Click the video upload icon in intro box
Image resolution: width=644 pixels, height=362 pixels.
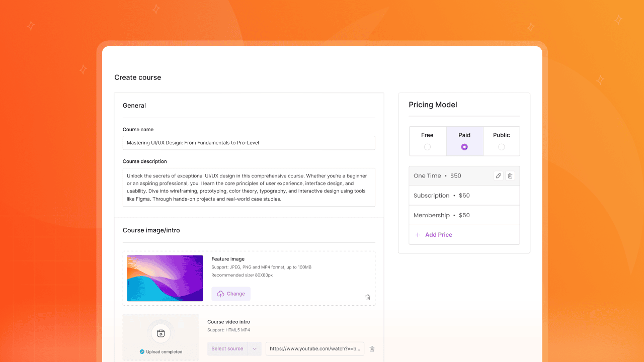161,333
